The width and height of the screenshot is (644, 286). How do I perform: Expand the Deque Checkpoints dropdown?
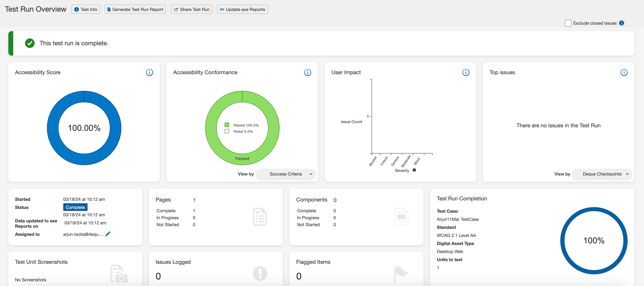(x=602, y=174)
